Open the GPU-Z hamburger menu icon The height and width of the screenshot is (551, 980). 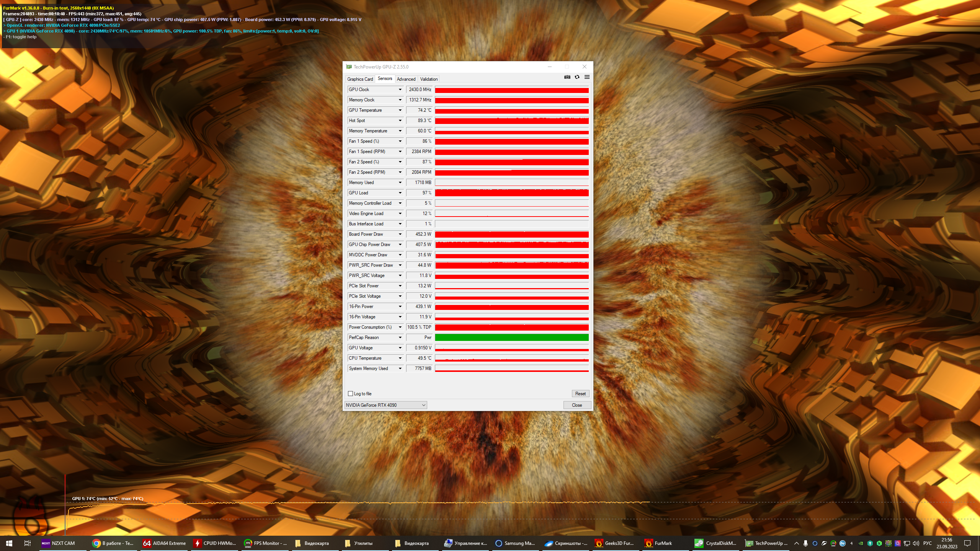pos(587,77)
